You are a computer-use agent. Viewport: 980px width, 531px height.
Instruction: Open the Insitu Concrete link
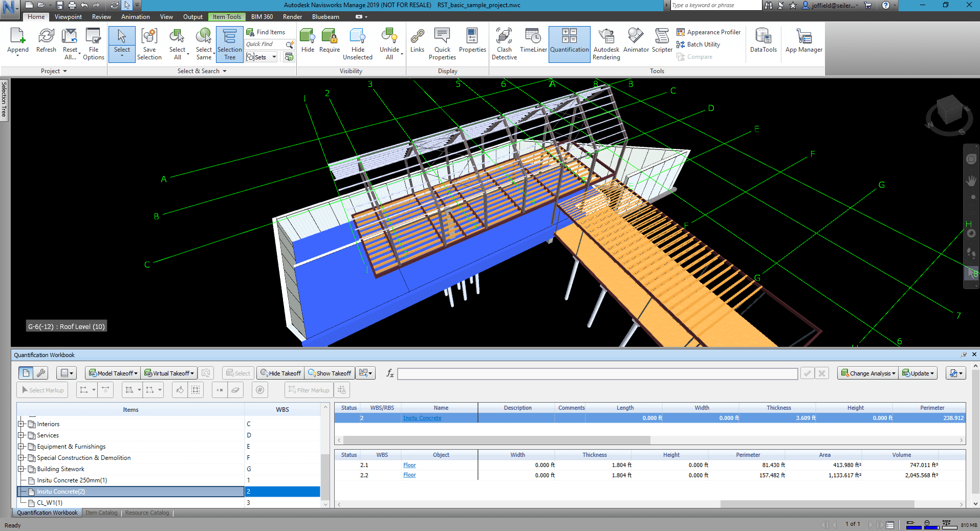pyautogui.click(x=422, y=418)
